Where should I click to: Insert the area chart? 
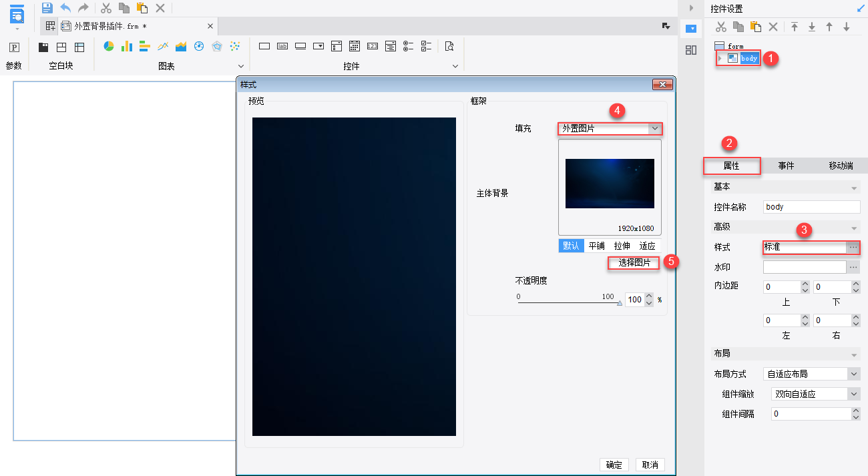[x=181, y=46]
